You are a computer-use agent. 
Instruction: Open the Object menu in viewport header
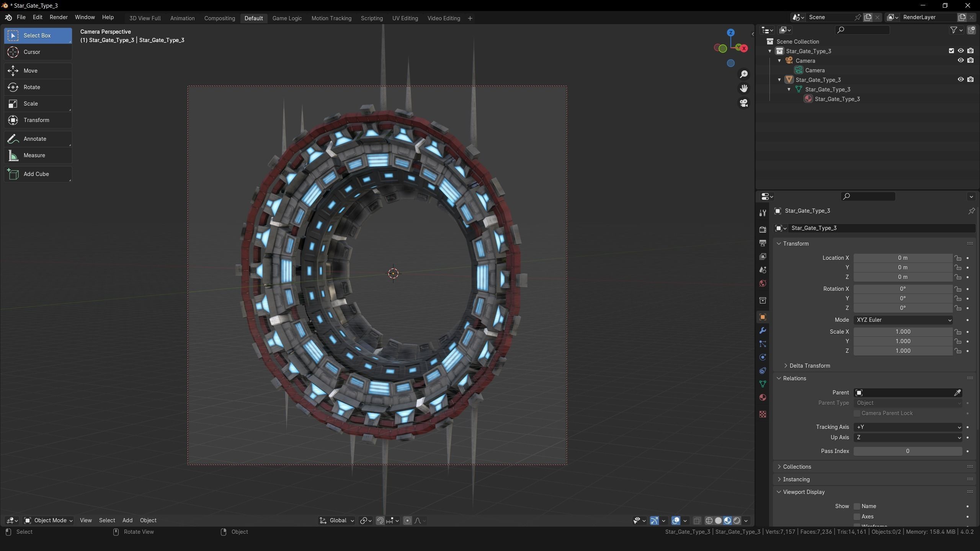148,520
